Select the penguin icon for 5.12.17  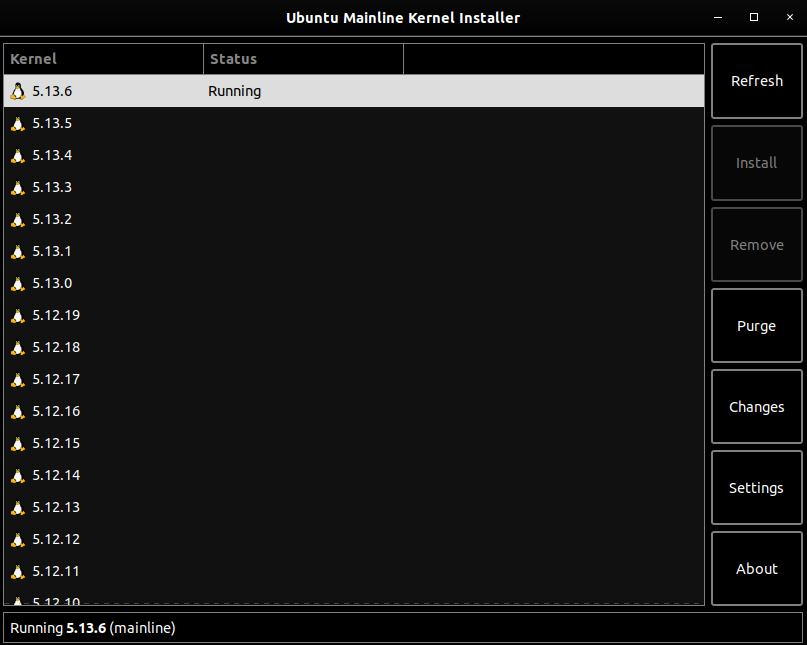pyautogui.click(x=18, y=379)
